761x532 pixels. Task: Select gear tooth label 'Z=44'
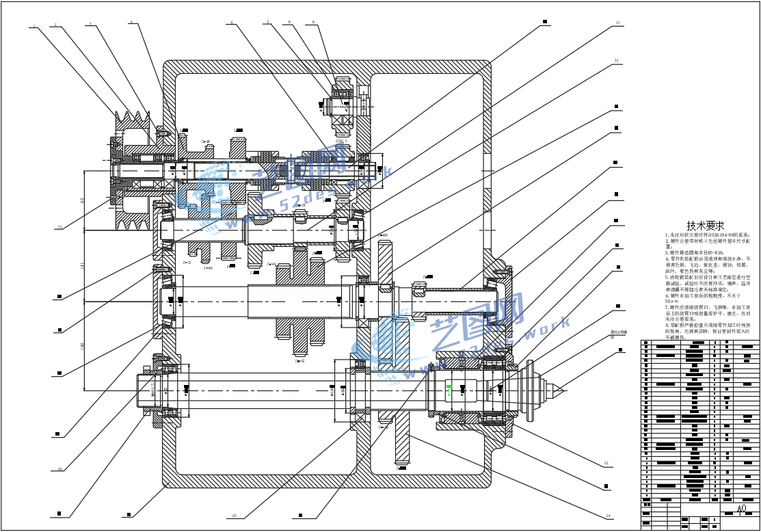click(271, 264)
